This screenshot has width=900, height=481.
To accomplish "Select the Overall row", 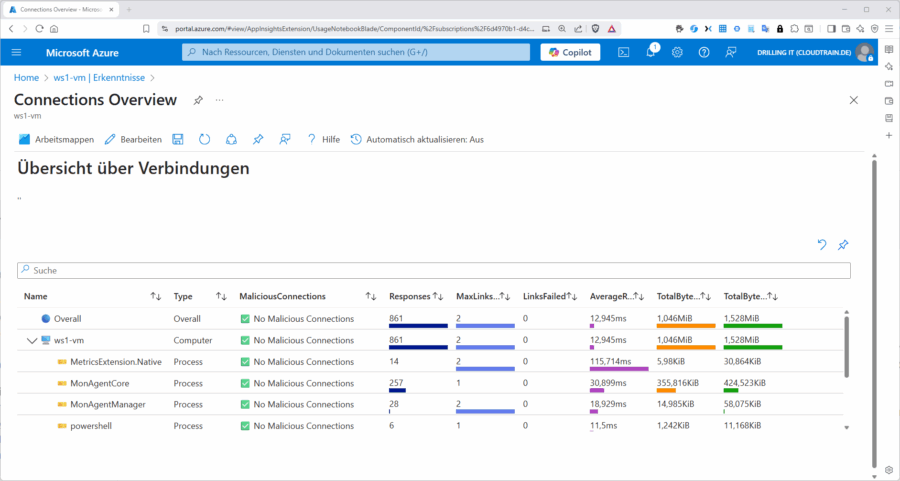I will coord(430,319).
